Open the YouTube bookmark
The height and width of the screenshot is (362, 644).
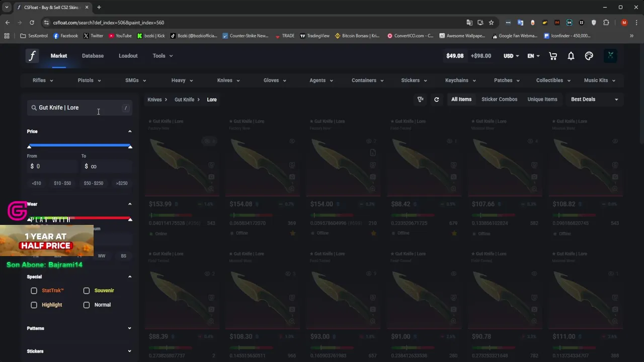[120, 36]
